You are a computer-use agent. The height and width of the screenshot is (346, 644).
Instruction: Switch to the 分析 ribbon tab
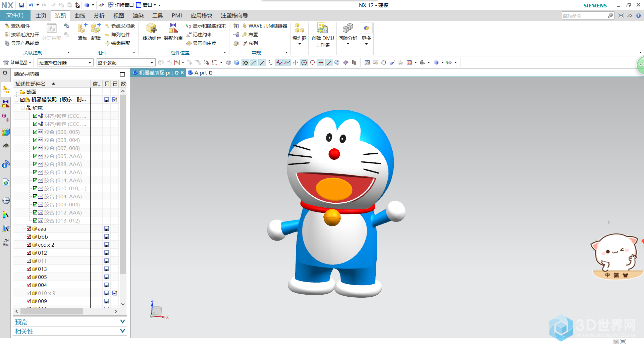click(x=99, y=15)
